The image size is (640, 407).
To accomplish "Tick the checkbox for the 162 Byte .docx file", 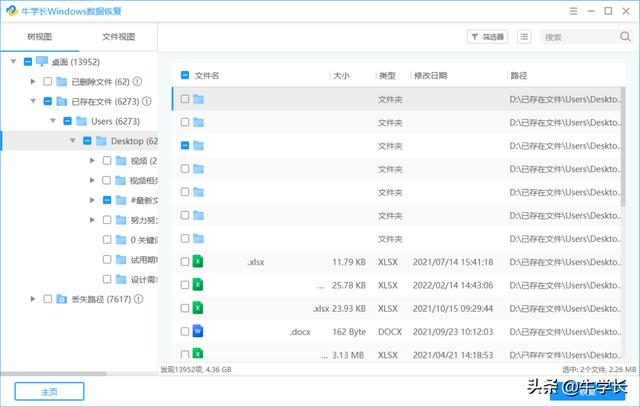I will [185, 331].
